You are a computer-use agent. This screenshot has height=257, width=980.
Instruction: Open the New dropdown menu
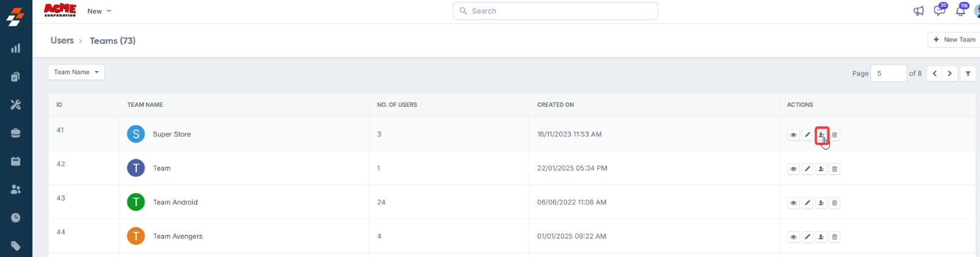pyautogui.click(x=99, y=11)
